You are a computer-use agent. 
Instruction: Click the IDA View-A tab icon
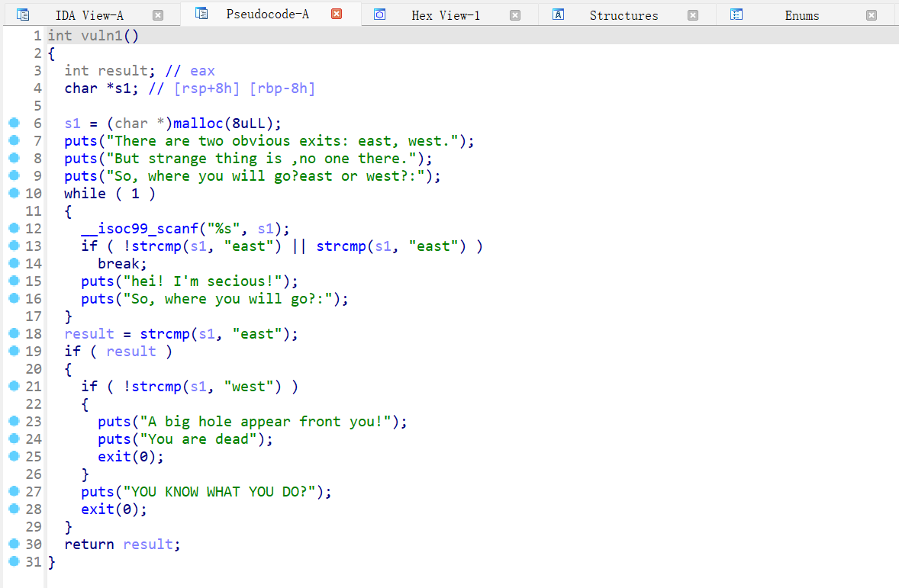23,14
